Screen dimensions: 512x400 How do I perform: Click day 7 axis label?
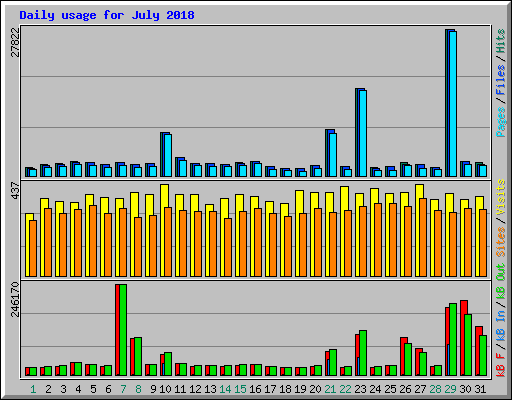[123, 389]
